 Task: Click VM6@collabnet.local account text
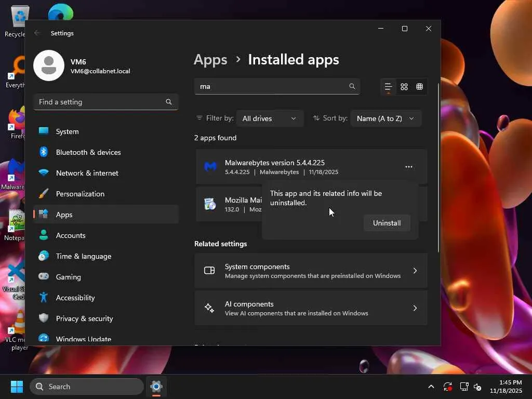[100, 71]
